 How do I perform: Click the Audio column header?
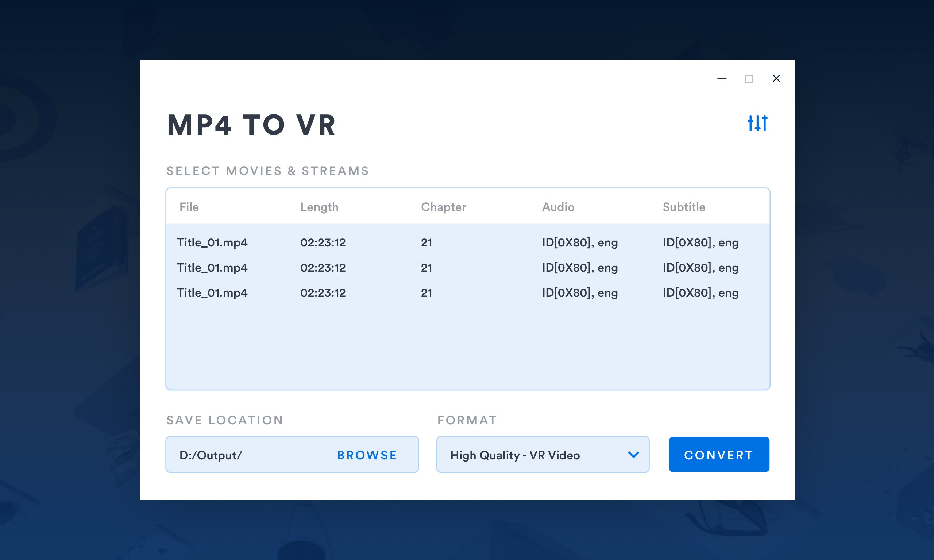558,207
